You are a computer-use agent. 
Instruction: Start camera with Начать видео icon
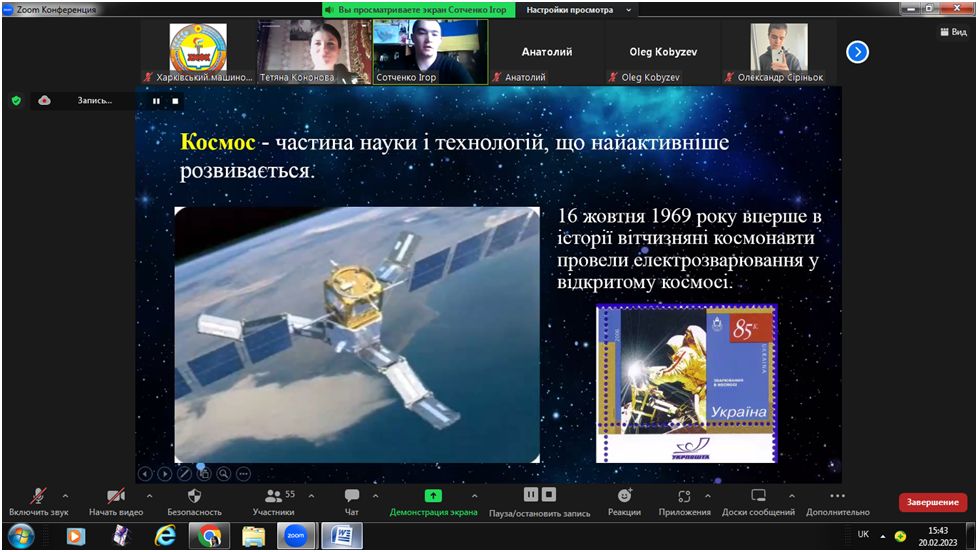click(x=115, y=496)
